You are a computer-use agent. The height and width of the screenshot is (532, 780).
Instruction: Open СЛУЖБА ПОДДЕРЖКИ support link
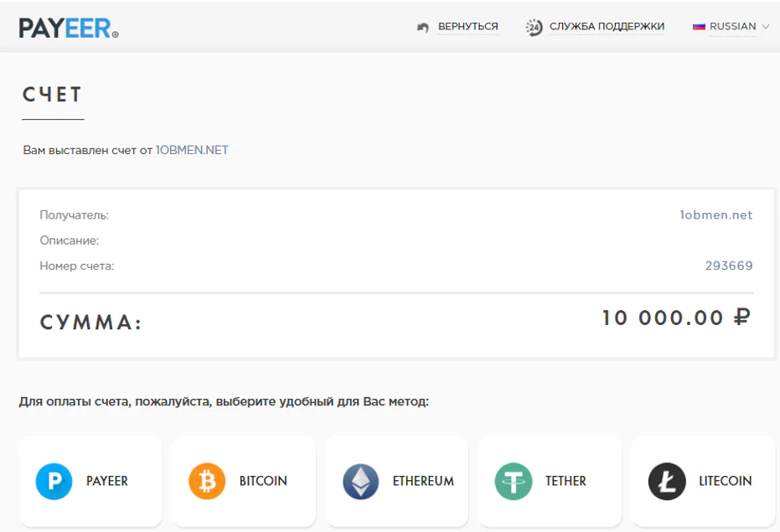coord(607,26)
